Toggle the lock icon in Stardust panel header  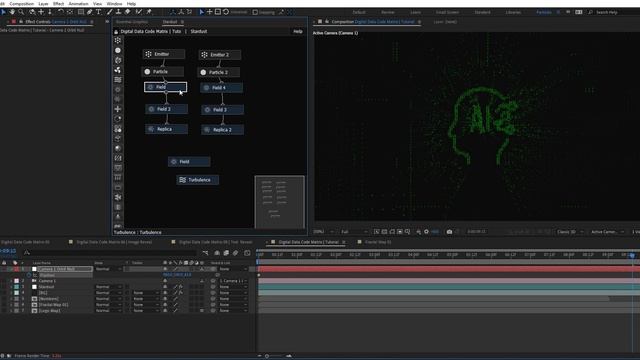[x=116, y=31]
